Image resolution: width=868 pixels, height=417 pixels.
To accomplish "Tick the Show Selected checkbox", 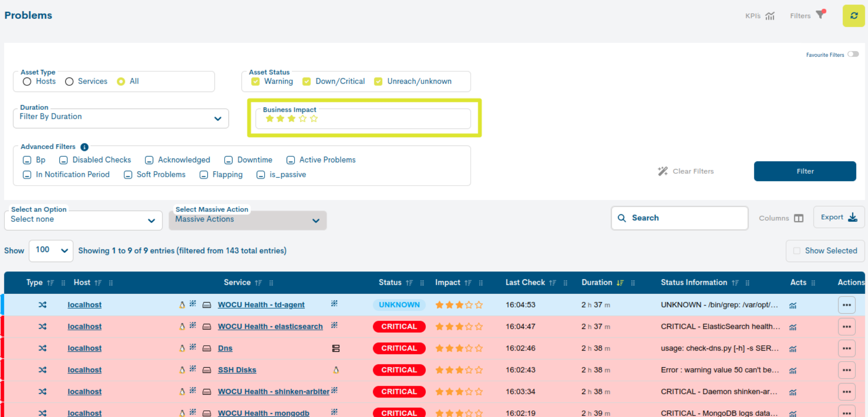I will coord(797,251).
